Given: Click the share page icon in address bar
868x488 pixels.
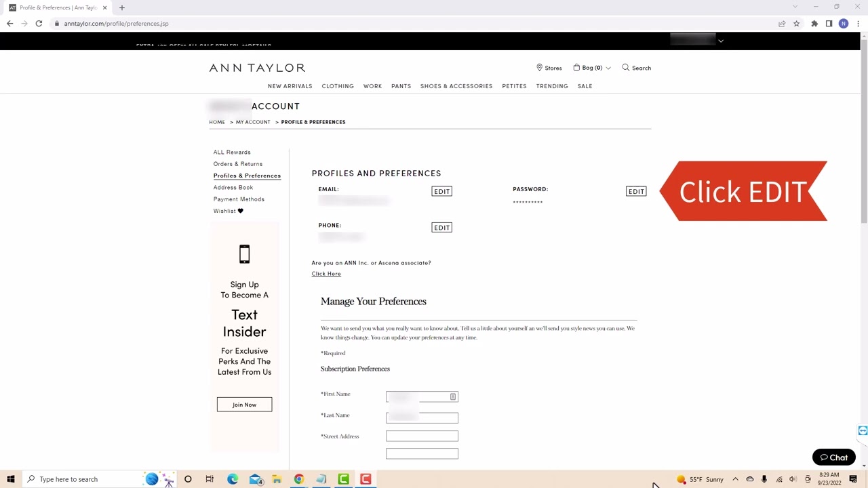Looking at the screenshot, I should point(782,24).
